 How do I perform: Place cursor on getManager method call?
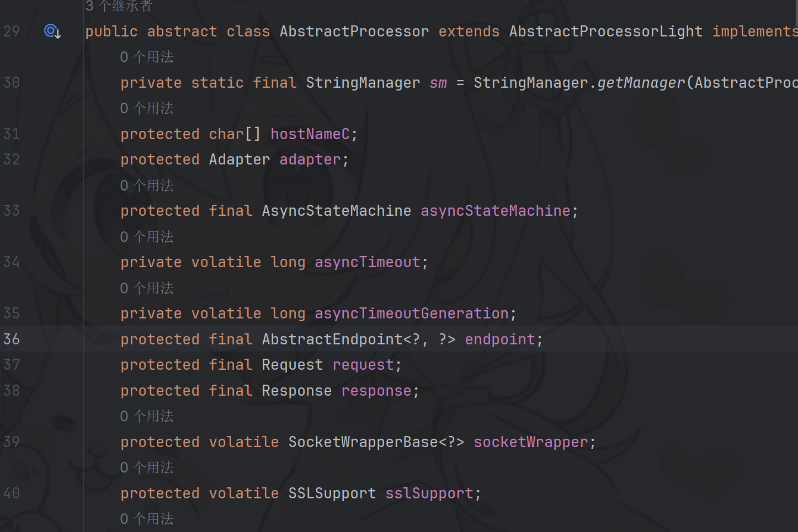click(x=641, y=83)
